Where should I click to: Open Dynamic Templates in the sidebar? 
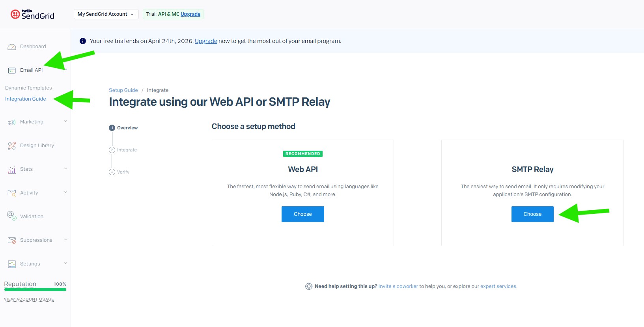28,88
